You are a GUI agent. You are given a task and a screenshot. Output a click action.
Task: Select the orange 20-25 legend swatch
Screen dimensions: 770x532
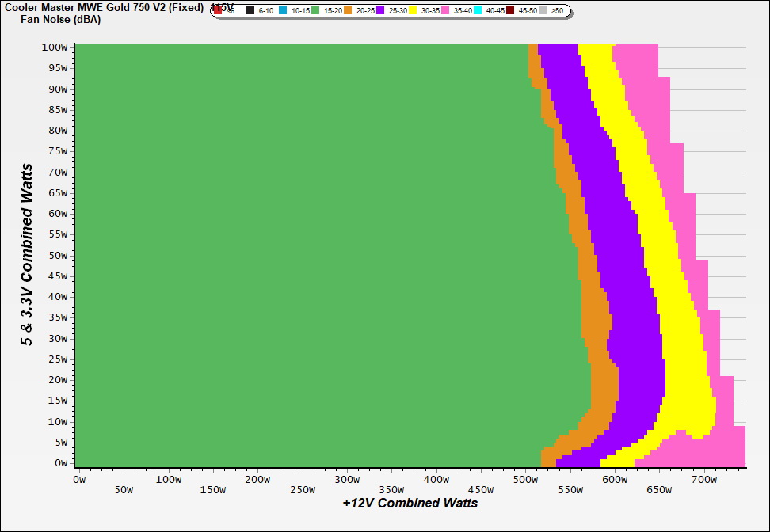(x=348, y=11)
